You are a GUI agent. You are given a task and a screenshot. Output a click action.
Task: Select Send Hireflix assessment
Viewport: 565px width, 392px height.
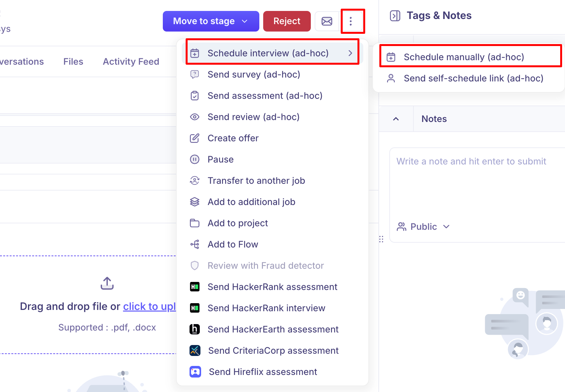[x=273, y=372]
